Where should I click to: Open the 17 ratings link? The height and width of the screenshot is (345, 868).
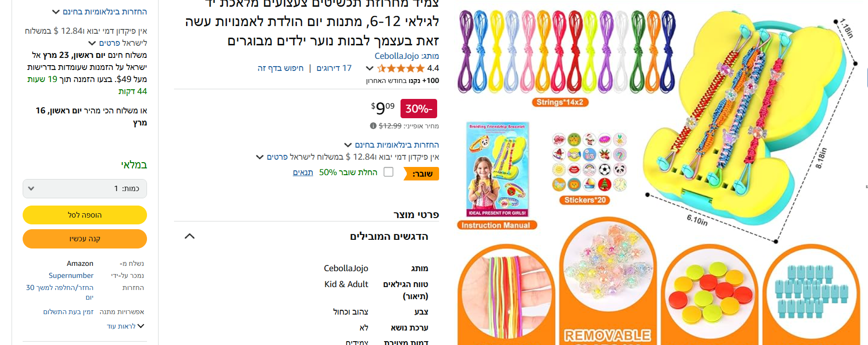click(334, 68)
